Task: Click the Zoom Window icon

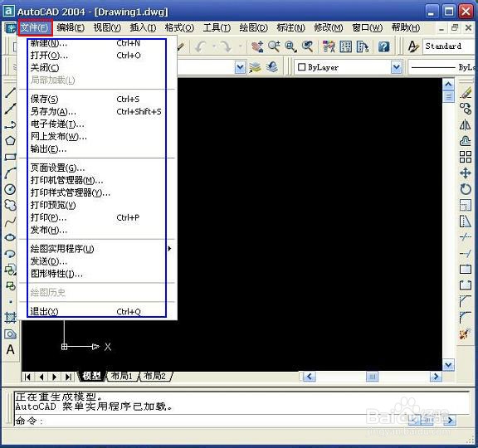Action: point(290,46)
